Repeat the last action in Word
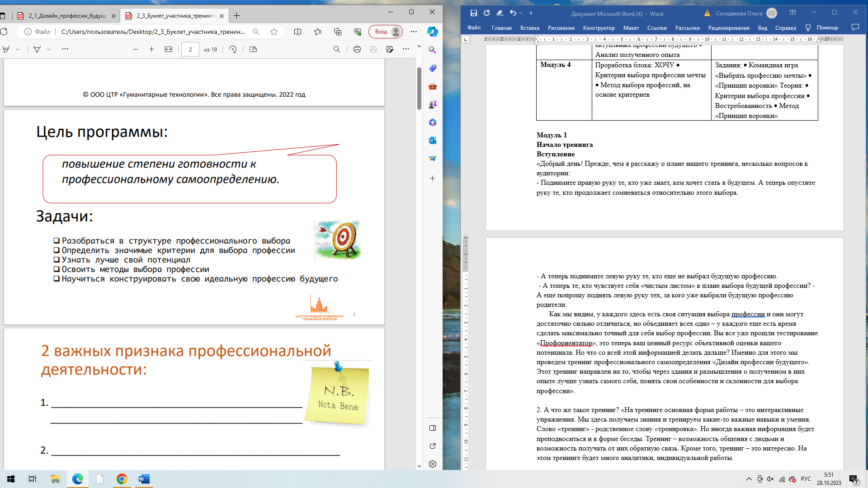This screenshot has width=868, height=488. pos(486,13)
